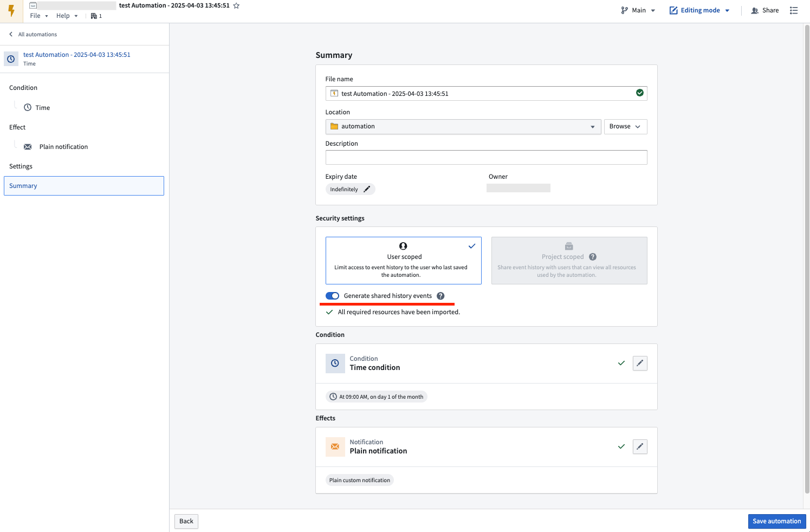Edit the Expiry date pencil next to Indefinitely

[367, 189]
